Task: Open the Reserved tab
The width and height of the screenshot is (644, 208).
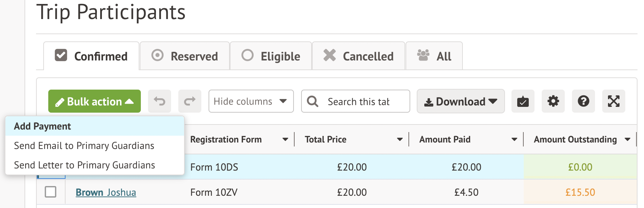Action: click(x=185, y=56)
